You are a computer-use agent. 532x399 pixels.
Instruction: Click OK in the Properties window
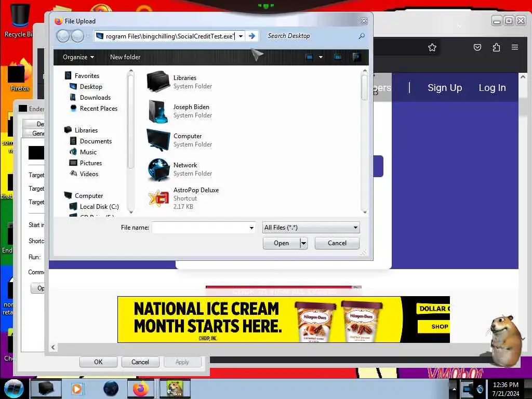[98, 362]
